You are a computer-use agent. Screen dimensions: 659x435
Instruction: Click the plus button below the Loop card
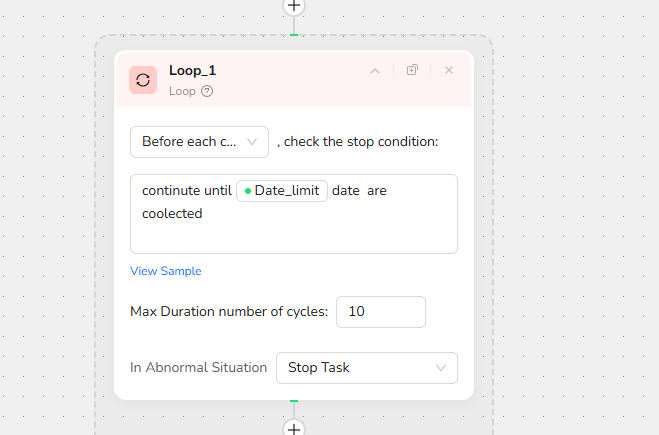tap(293, 428)
